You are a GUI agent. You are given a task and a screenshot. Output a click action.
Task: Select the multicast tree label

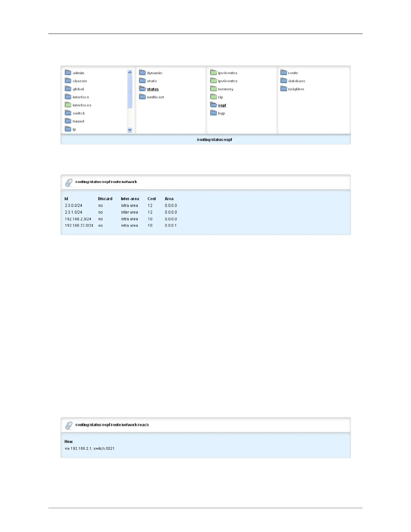pos(155,97)
